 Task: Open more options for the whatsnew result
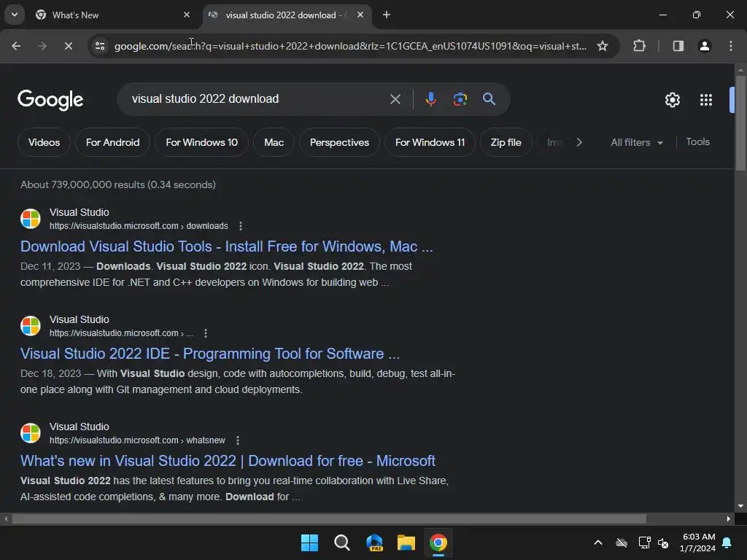tap(238, 440)
